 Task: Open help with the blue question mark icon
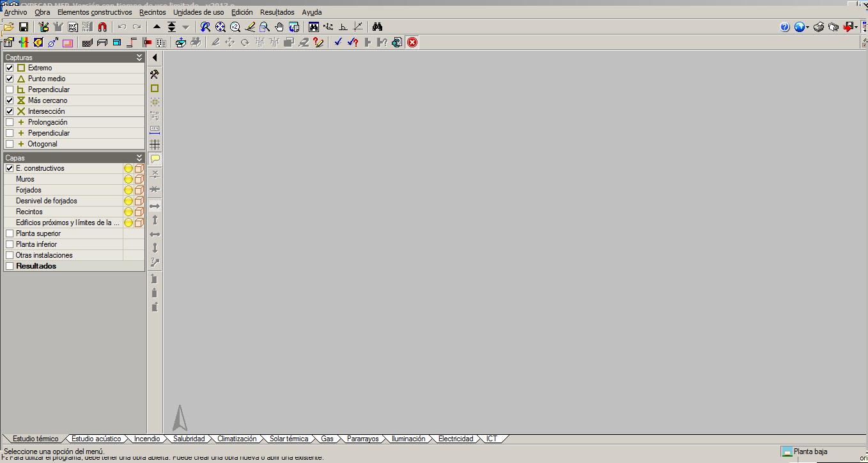[785, 27]
